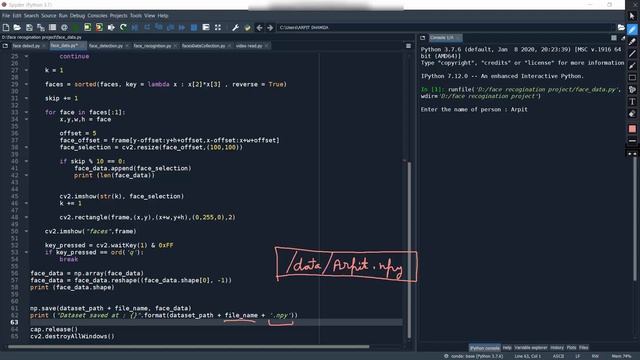Screen dimensions: 640x360
Task: Collapse the if block fold on line 40
Action: pos(26,161)
